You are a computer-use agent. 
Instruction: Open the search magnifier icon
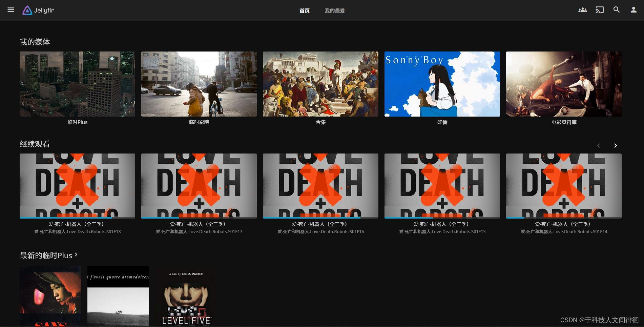coord(617,10)
